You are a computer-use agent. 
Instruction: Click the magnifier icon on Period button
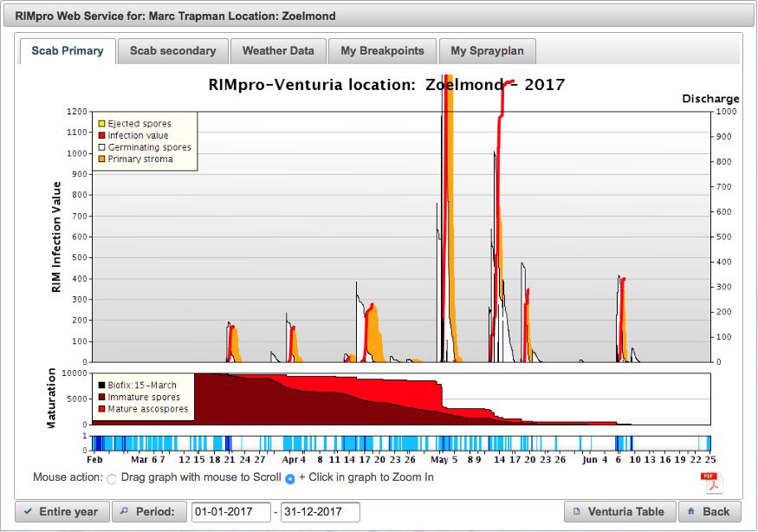[124, 510]
